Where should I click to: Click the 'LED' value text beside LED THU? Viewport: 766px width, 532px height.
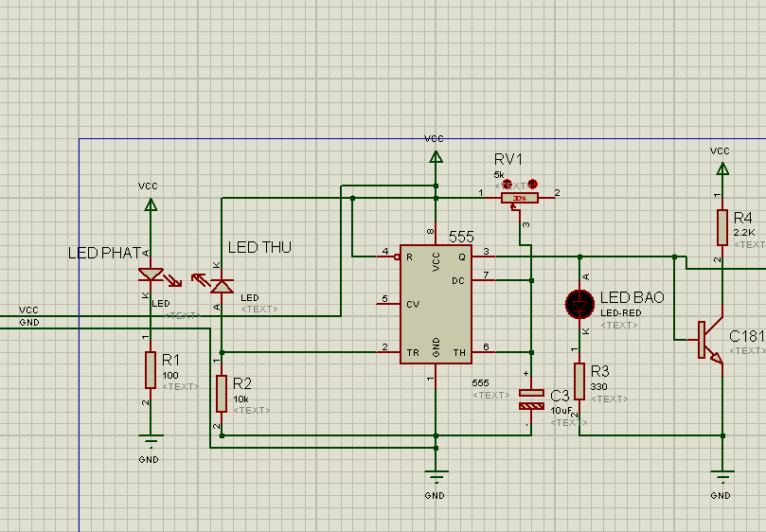(250, 297)
